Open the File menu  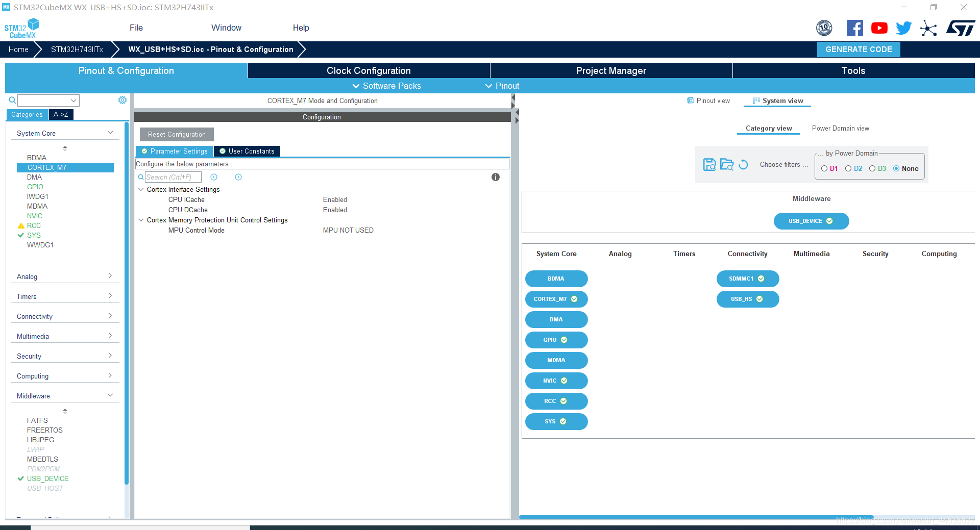136,28
